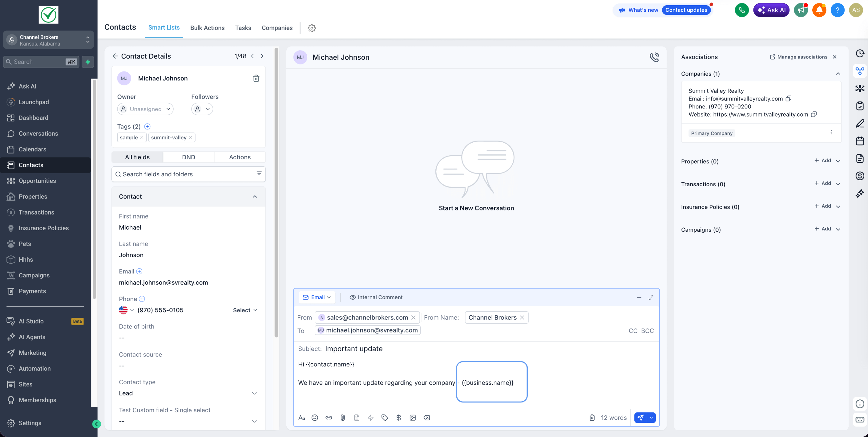The image size is (868, 437).
Task: Open templates document icon in composer toolbar
Action: [x=357, y=418]
